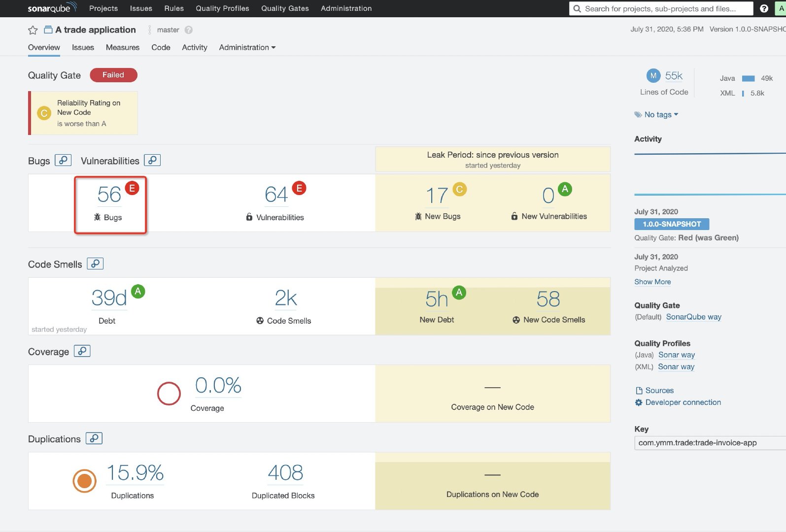Click the orange duplications circle indicator

[85, 481]
